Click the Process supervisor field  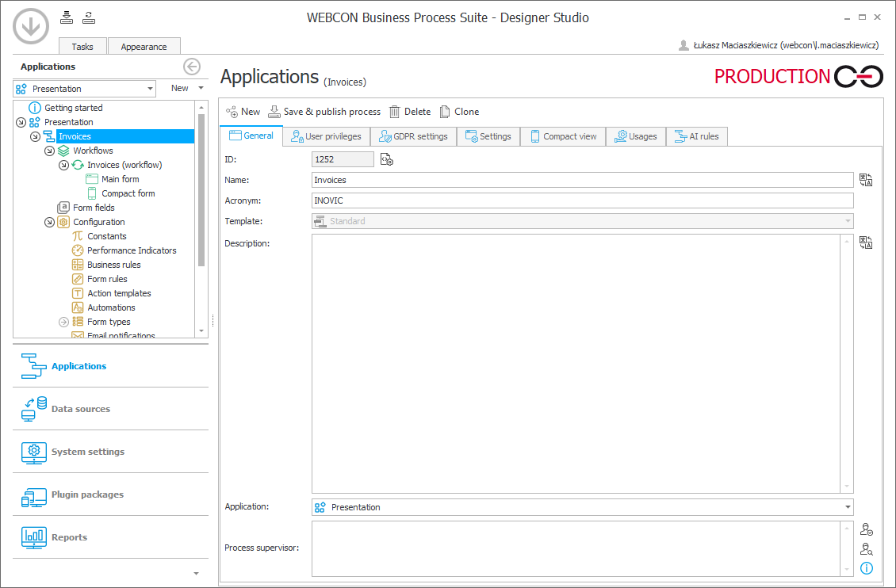576,548
